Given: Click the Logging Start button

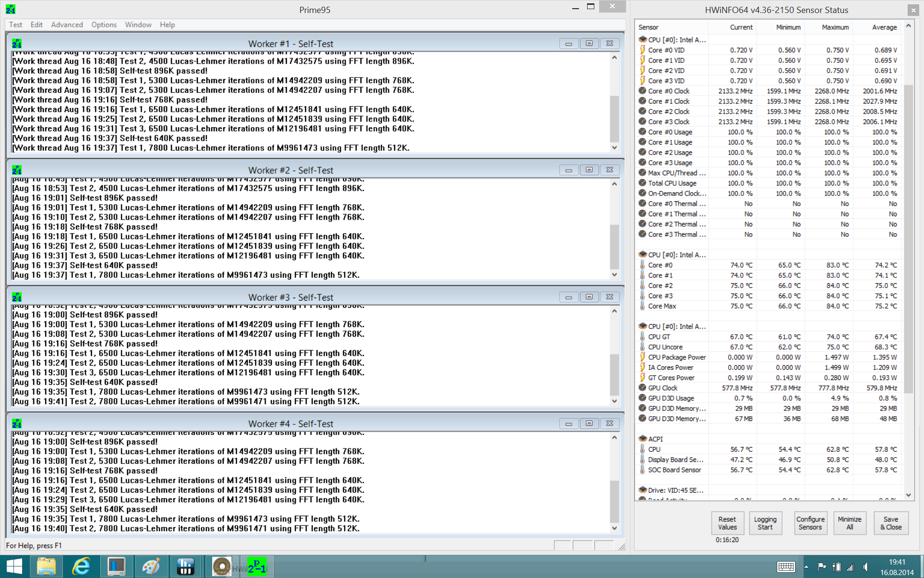Looking at the screenshot, I should [x=765, y=523].
